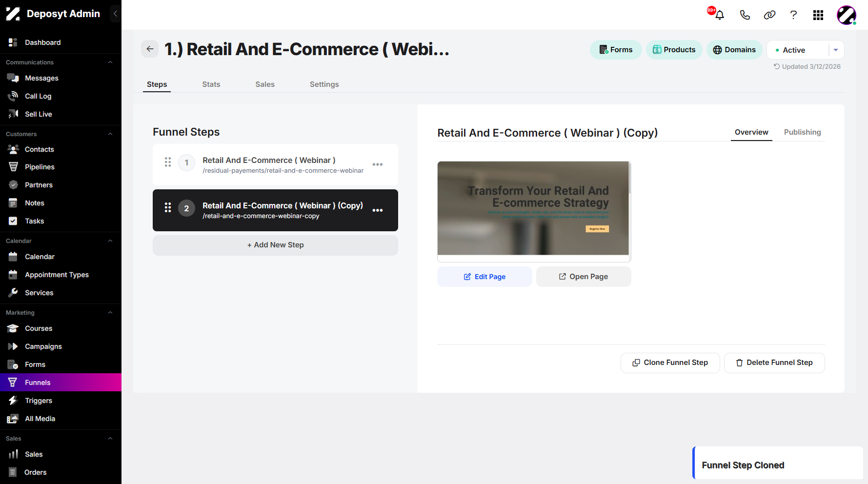This screenshot has width=868, height=484.
Task: Click the phone dialer icon
Action: (745, 15)
